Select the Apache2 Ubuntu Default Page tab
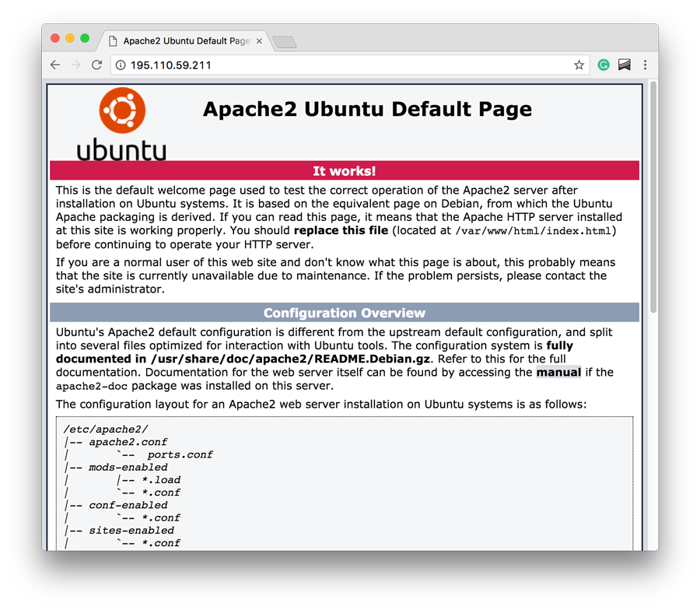Screen dimensions: 700x610 187,40
